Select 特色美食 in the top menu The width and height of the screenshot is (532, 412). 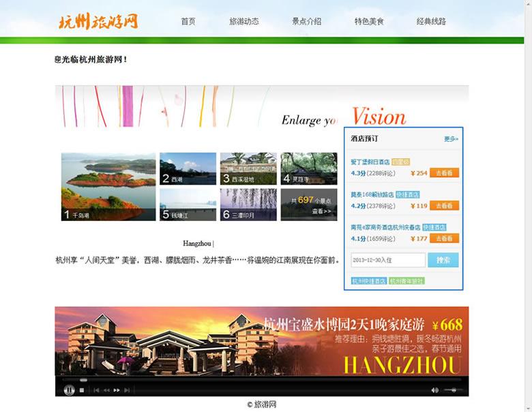[369, 22]
